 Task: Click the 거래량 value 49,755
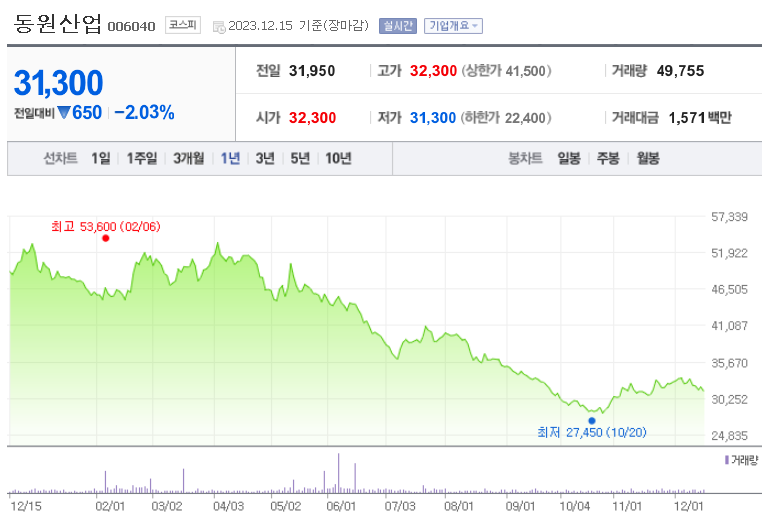(680, 71)
